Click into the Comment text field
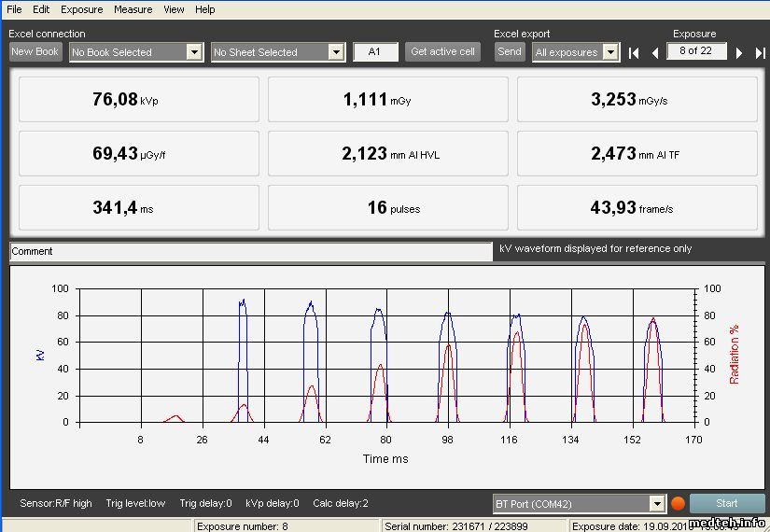Viewport: 770px width, 532px height. pyautogui.click(x=250, y=251)
